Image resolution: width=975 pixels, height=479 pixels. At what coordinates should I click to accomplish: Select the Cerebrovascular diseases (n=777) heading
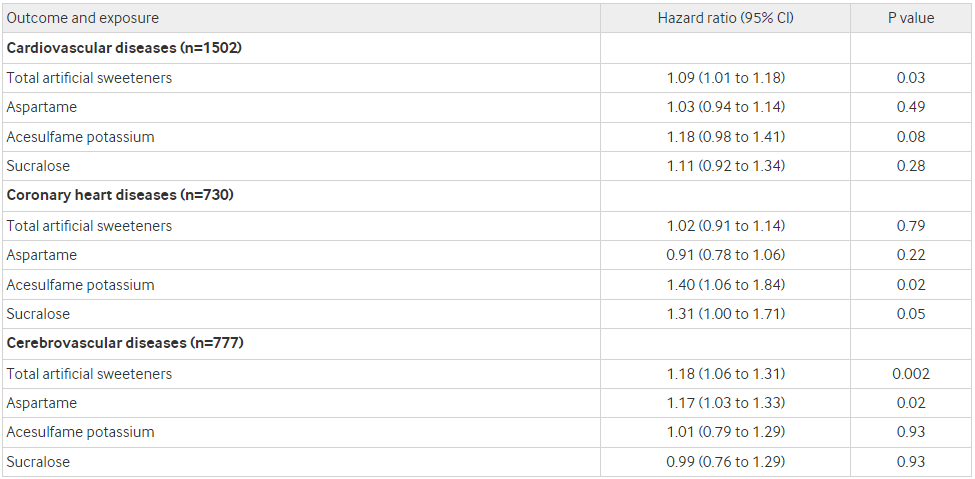[x=125, y=343]
